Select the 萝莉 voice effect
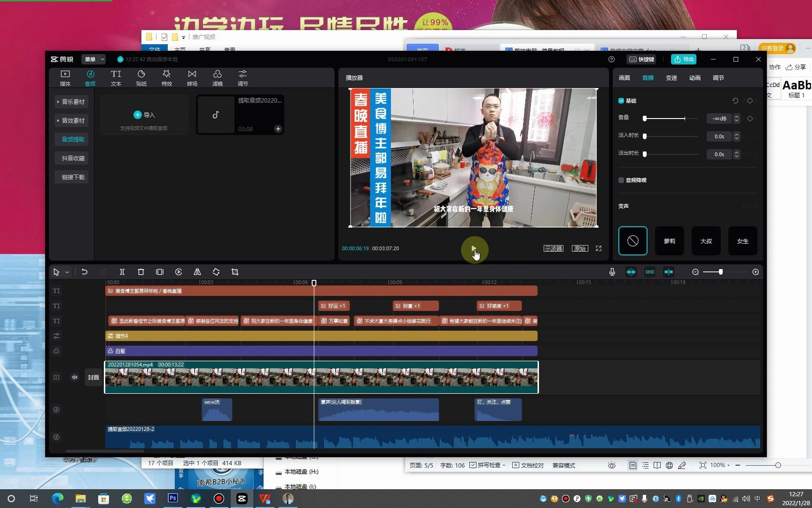The height and width of the screenshot is (508, 812). (670, 241)
